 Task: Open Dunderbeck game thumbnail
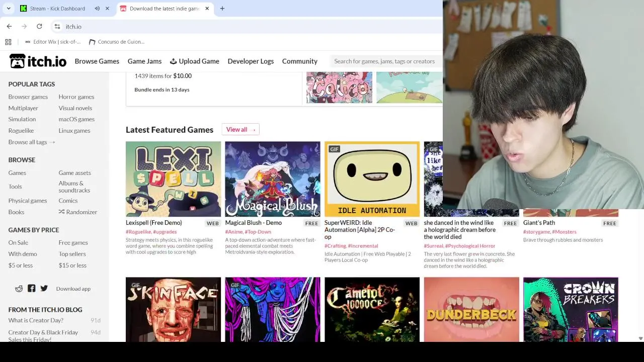click(x=471, y=309)
